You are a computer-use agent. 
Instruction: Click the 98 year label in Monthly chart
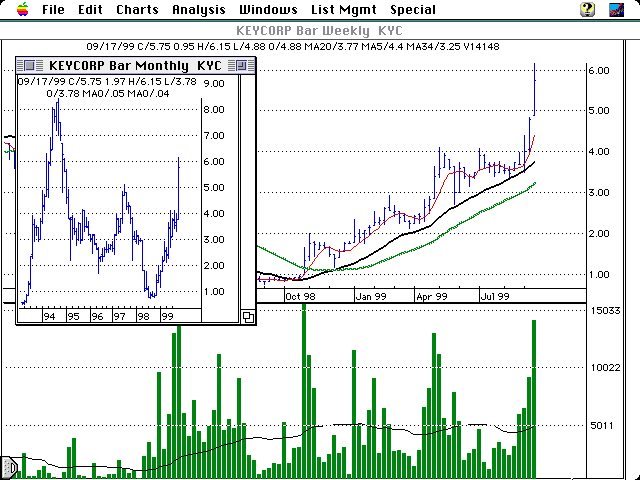pos(144,316)
